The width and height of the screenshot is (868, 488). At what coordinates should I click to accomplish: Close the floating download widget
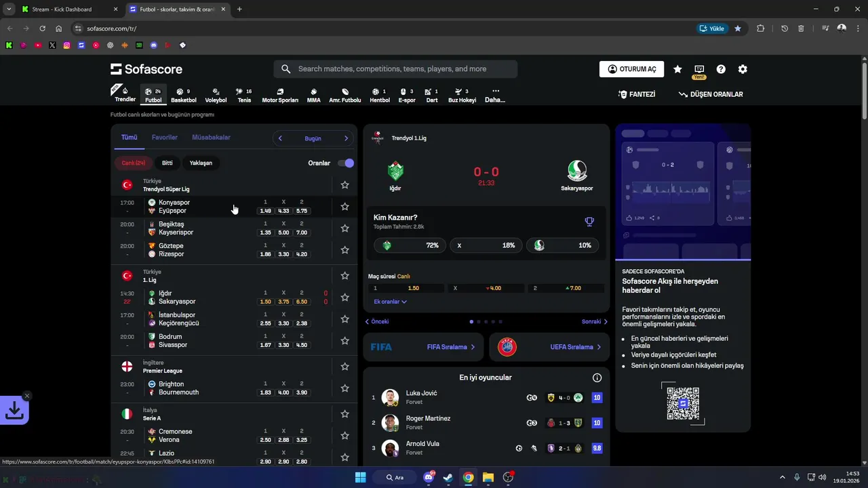[x=27, y=396]
